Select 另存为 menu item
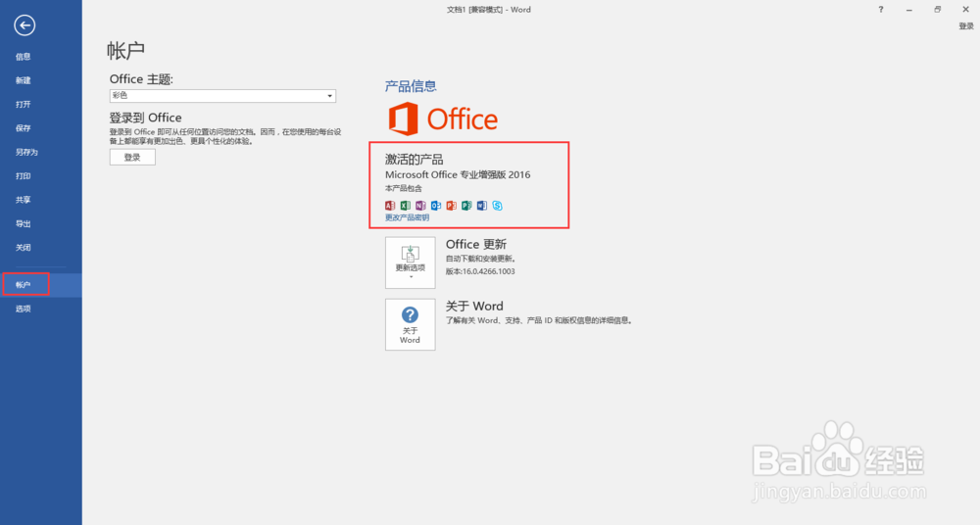Screen dimensions: 980x525 coord(26,152)
